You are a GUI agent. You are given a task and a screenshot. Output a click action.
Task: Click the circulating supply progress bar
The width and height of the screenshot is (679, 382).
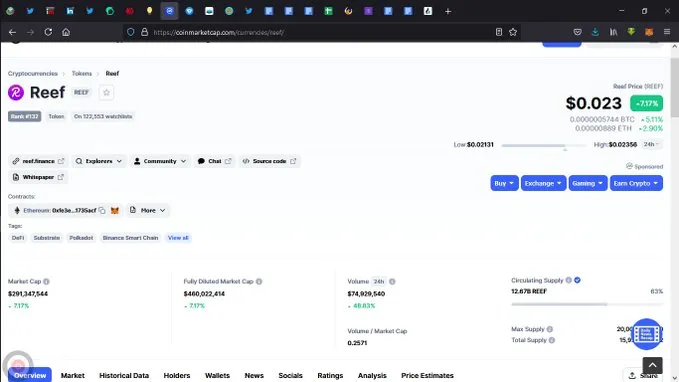click(x=587, y=304)
